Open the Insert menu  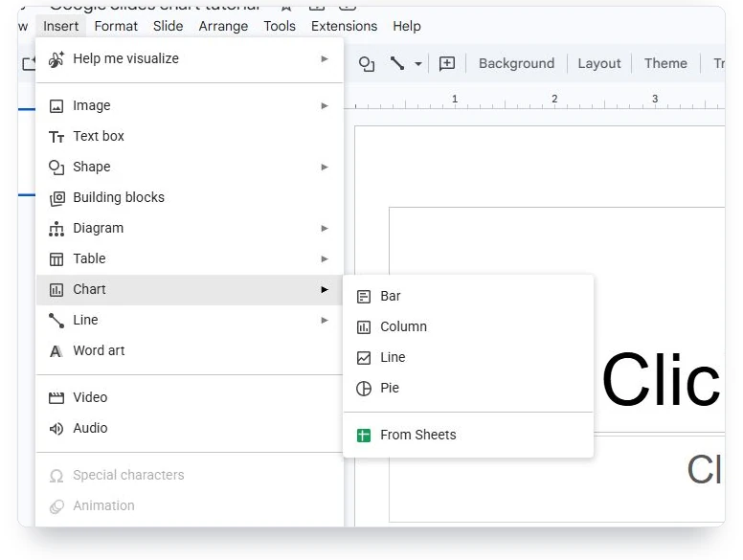coord(60,26)
